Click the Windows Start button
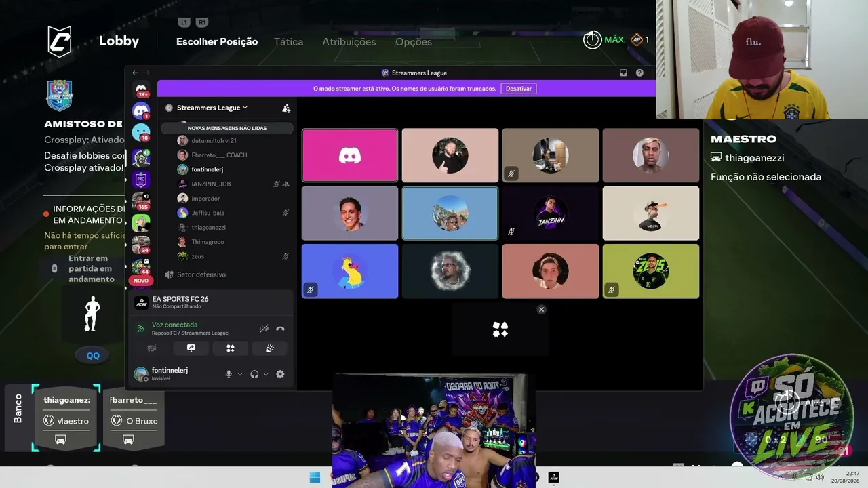This screenshot has width=868, height=488. 315,477
